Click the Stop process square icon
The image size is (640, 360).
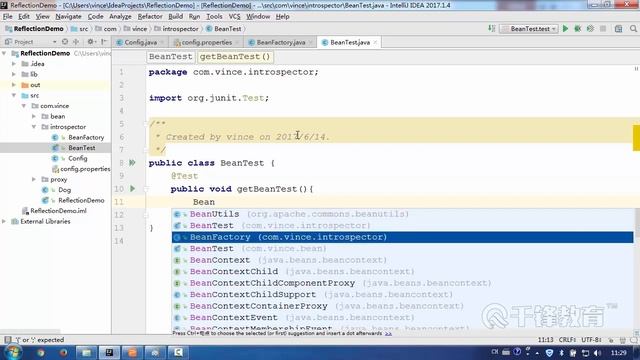(603, 29)
